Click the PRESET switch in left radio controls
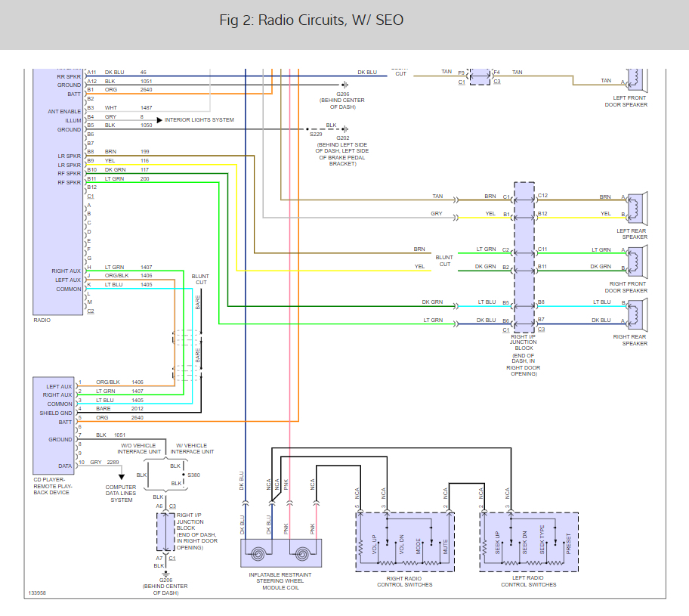The image size is (689, 616). point(569,543)
